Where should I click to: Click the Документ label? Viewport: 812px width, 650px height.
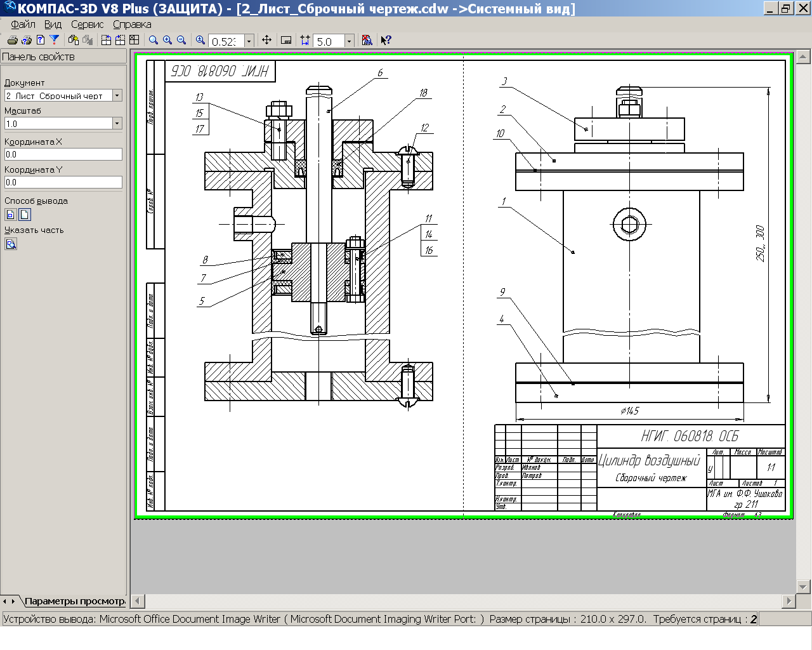pyautogui.click(x=24, y=83)
